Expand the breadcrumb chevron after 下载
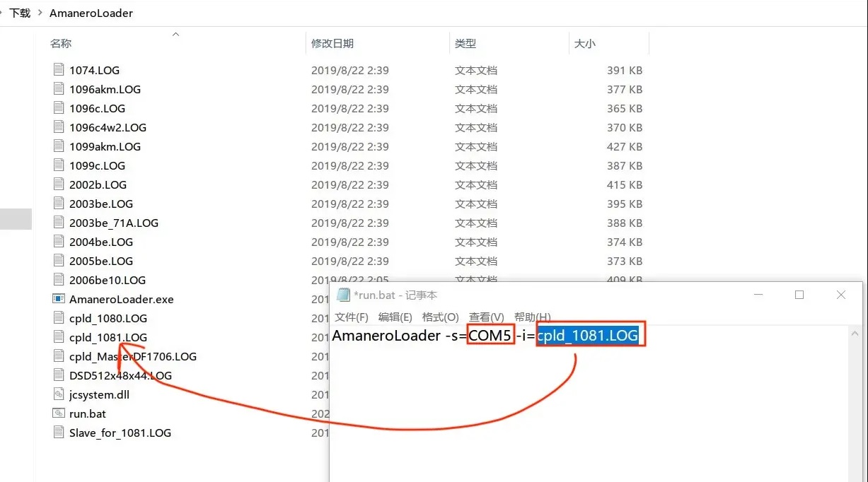 40,13
